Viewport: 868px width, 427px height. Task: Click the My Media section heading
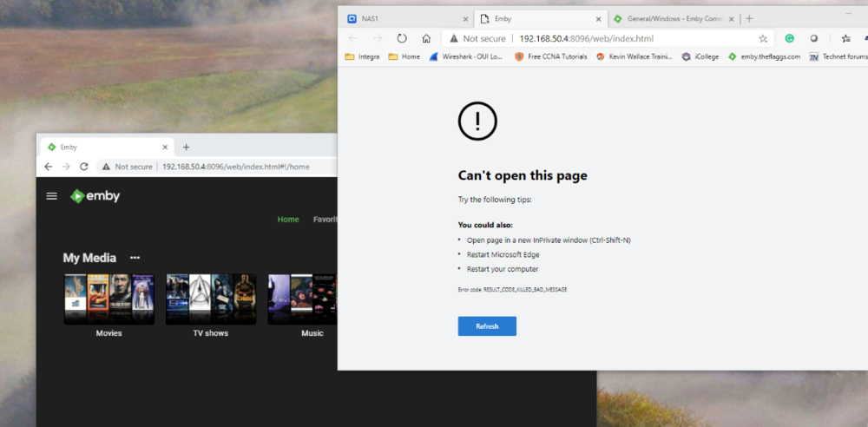pos(89,258)
